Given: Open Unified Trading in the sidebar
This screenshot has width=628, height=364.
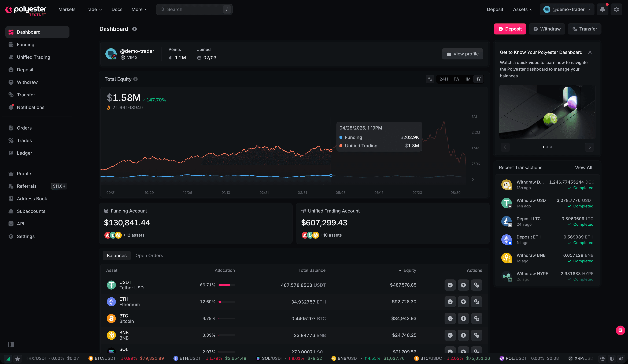Looking at the screenshot, I should 37,57.
